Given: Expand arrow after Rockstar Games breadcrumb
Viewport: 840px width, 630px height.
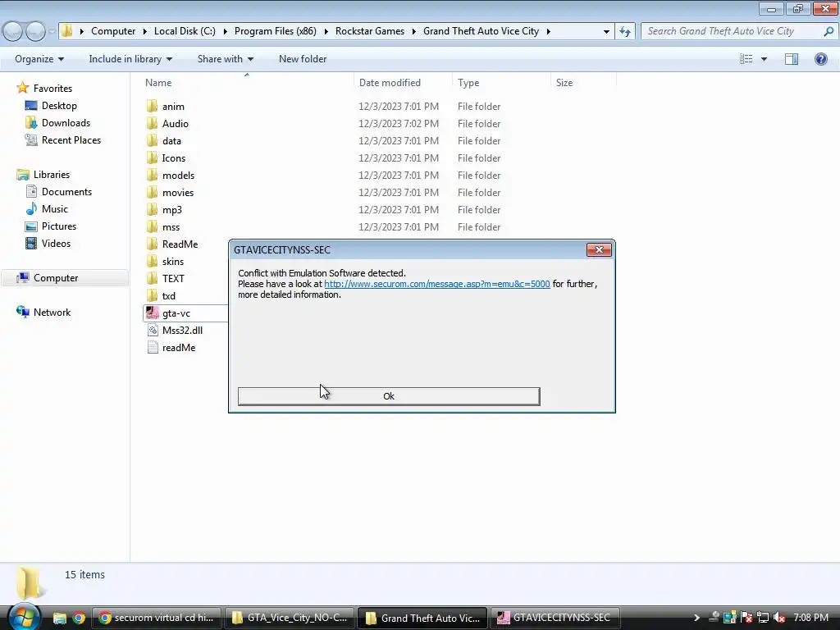Looking at the screenshot, I should [x=413, y=31].
